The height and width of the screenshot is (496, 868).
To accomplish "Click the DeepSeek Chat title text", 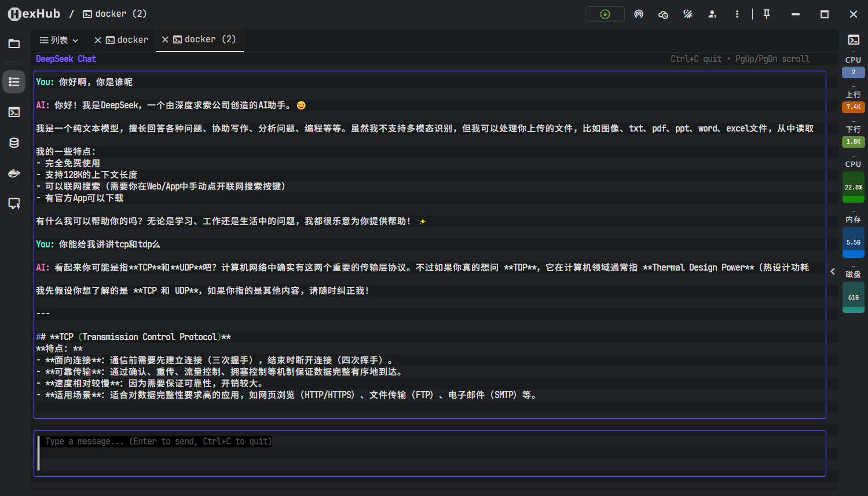I will point(66,59).
